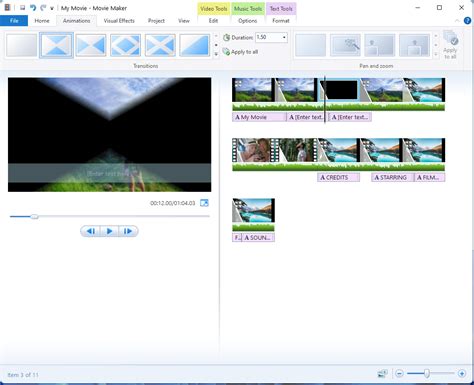Select the bow tie horizontal transition
Viewport: 474px width, 385px height.
[x=91, y=45]
